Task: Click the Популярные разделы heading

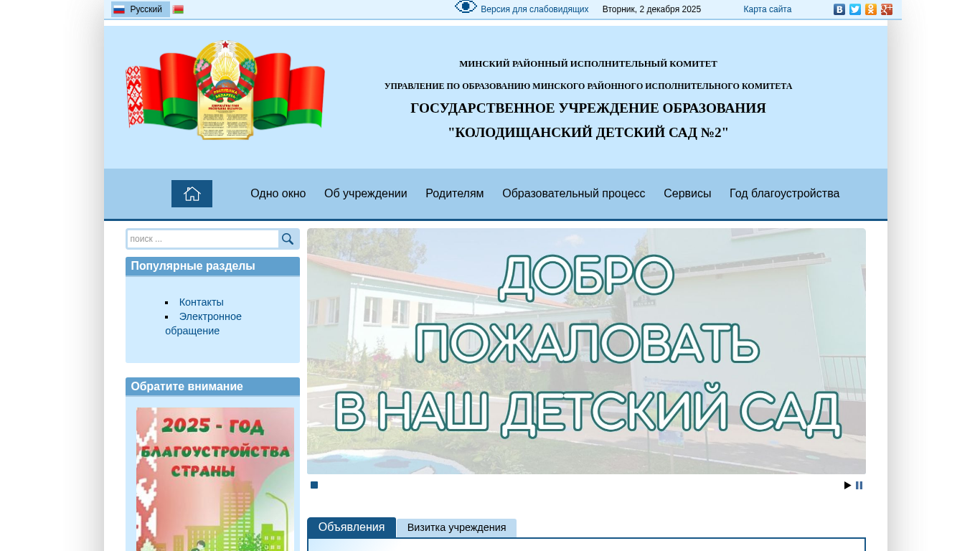Action: point(193,266)
